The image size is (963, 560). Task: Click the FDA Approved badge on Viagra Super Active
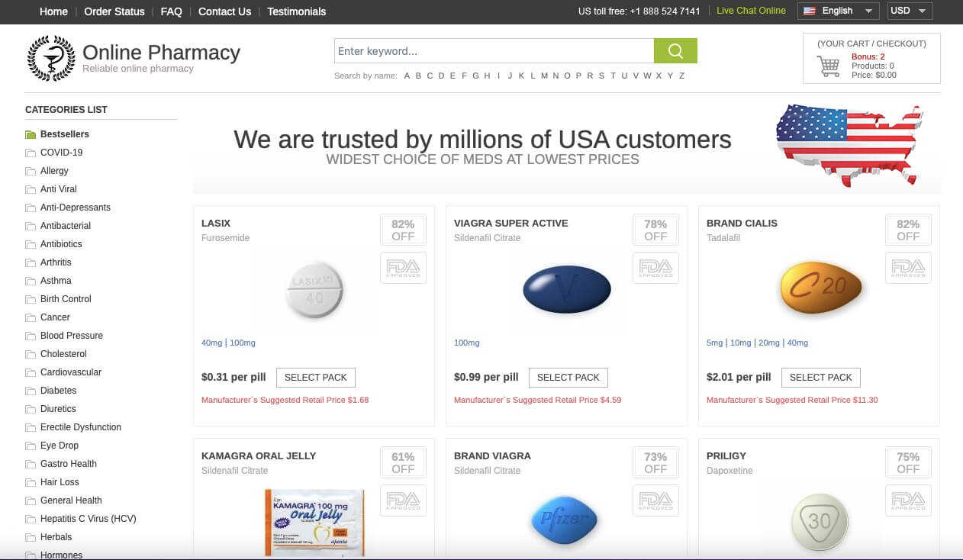pyautogui.click(x=655, y=268)
